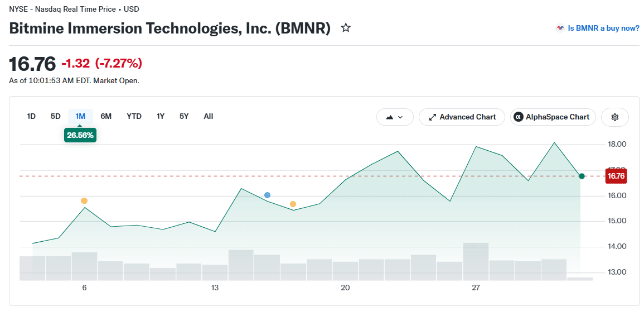The image size is (644, 311).
Task: Open the AlphaSpace Chart
Action: pos(553,117)
